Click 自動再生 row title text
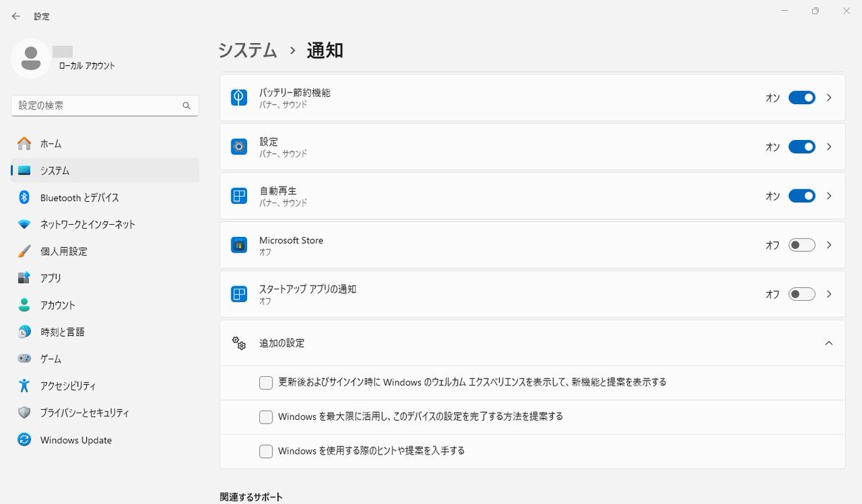This screenshot has width=862, height=504. [x=278, y=191]
